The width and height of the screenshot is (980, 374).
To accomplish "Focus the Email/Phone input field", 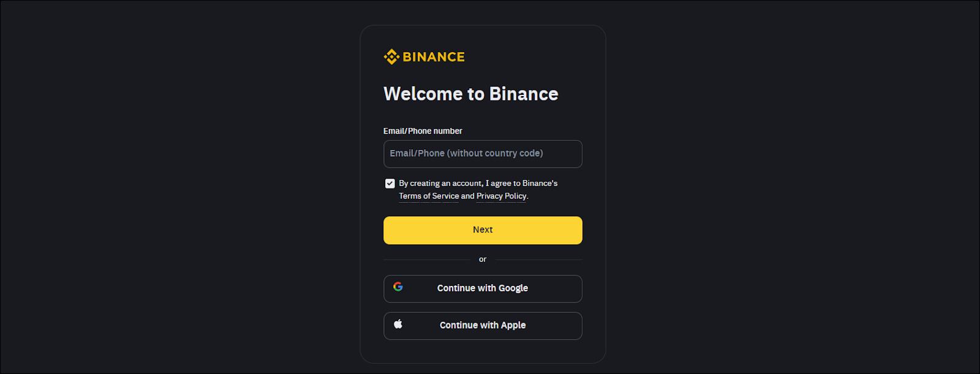I will tap(483, 154).
